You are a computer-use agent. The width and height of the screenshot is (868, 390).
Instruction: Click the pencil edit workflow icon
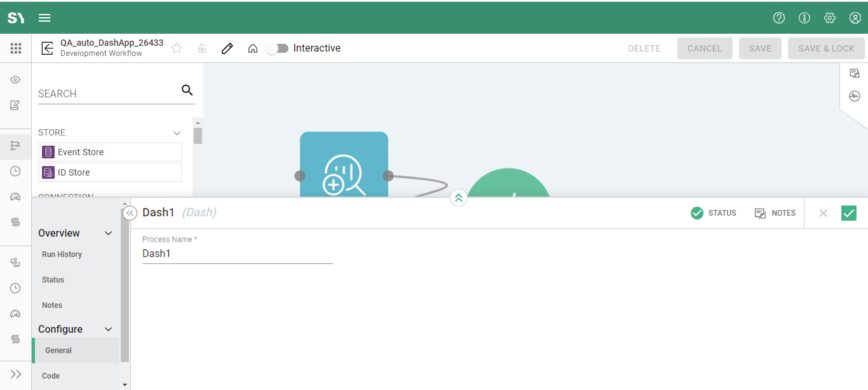point(227,48)
